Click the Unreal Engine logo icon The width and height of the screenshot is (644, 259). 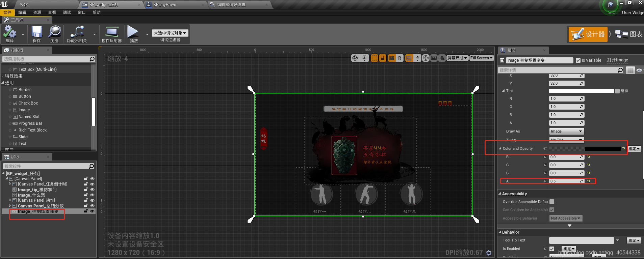click(x=5, y=4)
